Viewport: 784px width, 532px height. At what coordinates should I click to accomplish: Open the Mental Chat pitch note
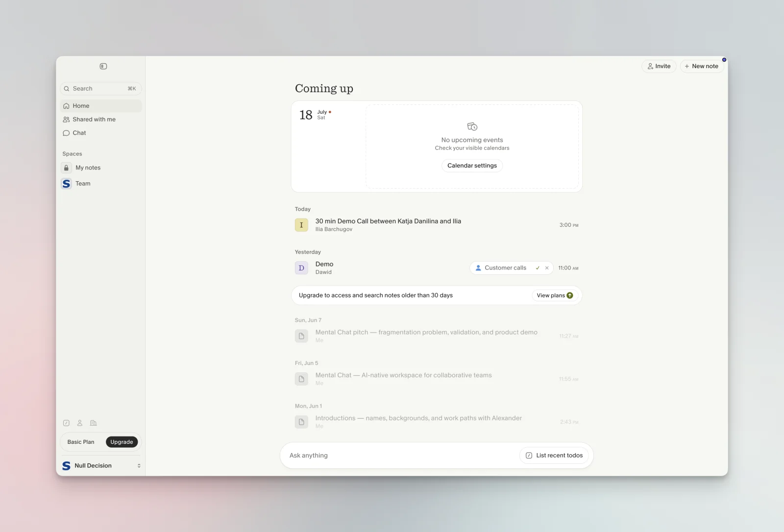437,336
